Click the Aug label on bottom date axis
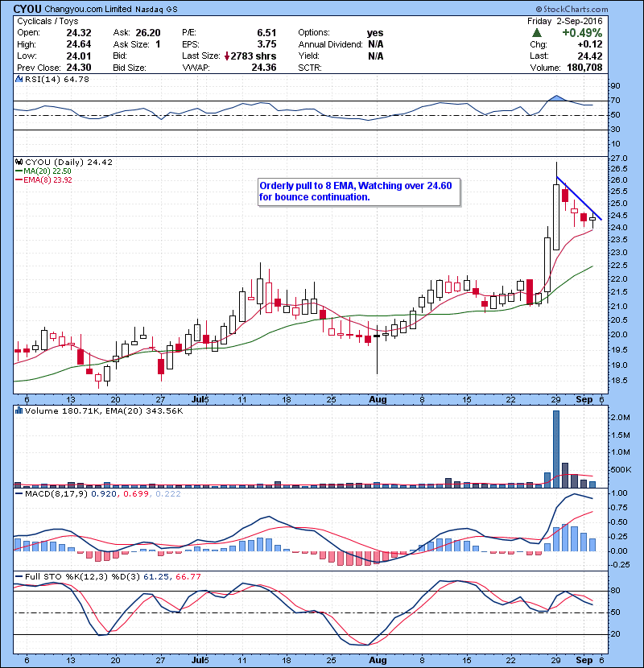 pos(378,660)
